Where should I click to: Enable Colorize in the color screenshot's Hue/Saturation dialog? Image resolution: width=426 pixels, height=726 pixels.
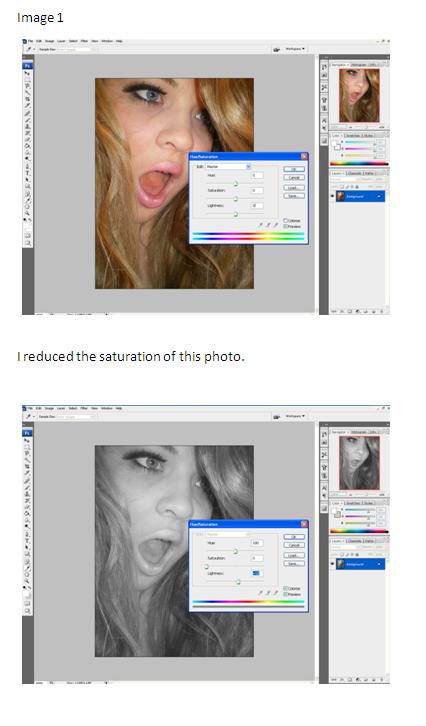click(x=286, y=220)
